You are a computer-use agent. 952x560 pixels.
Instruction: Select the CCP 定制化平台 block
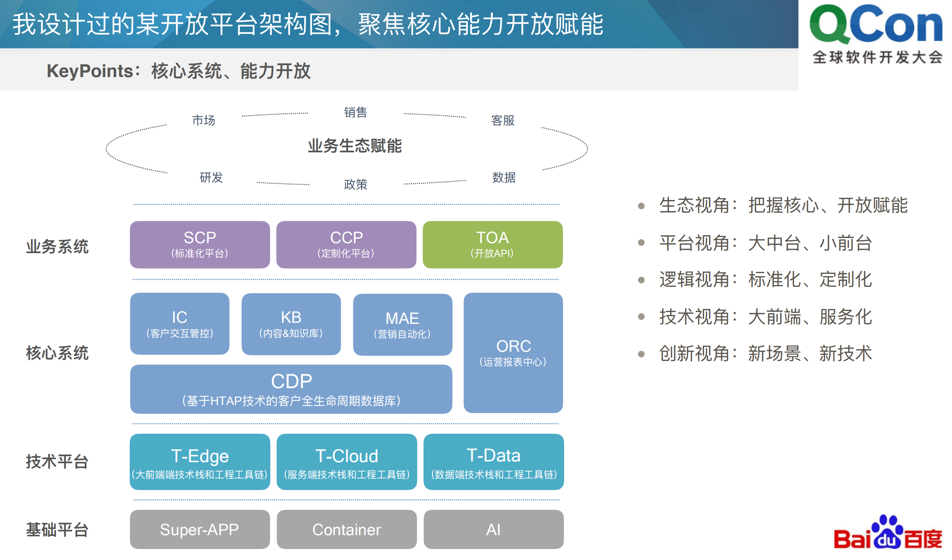[346, 245]
